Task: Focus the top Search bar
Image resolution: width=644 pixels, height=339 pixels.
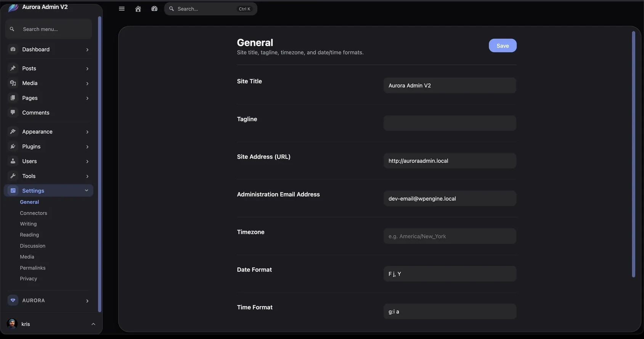Action: (210, 9)
